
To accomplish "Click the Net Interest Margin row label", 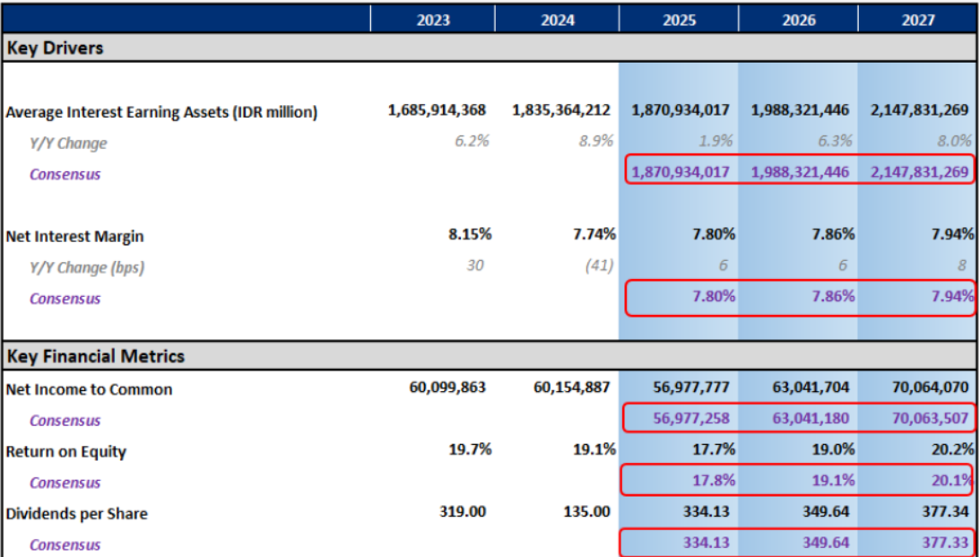I will click(74, 237).
